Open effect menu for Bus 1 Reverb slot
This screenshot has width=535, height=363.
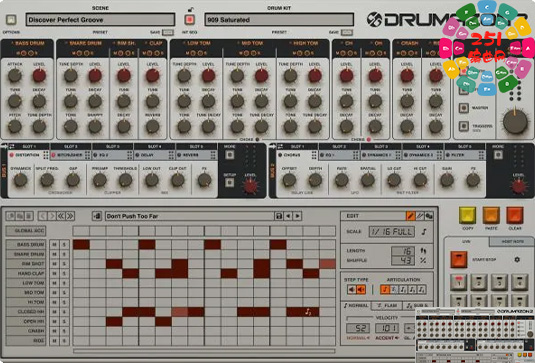(x=213, y=155)
